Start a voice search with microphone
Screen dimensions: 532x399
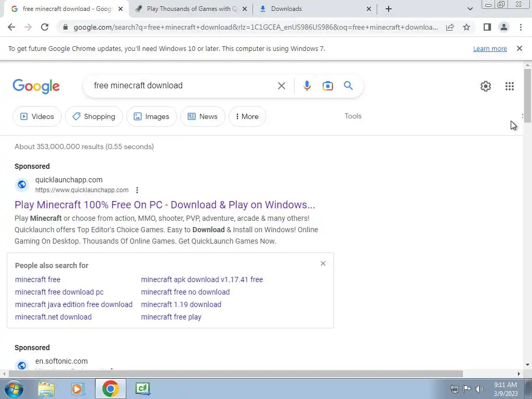(x=307, y=86)
